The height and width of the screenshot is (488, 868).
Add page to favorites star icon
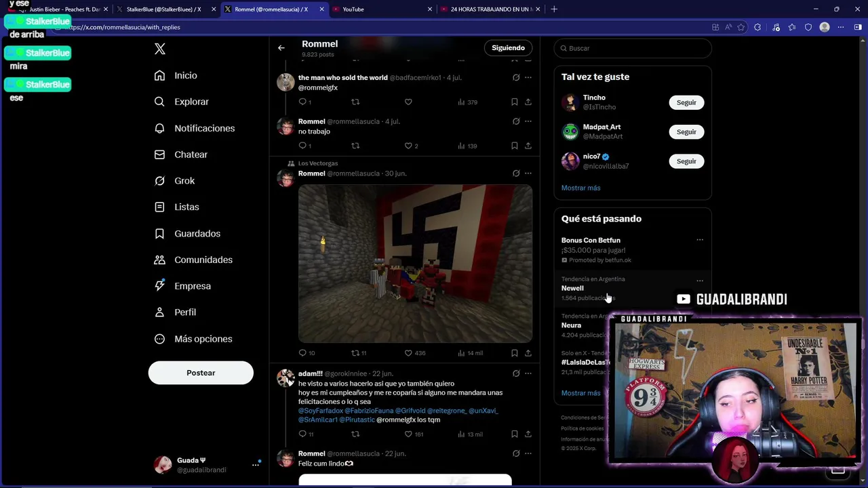(741, 27)
